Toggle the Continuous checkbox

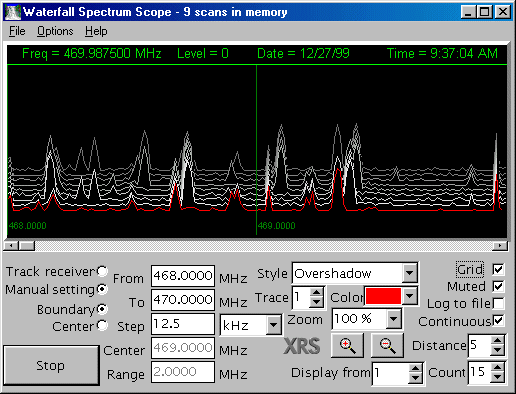[x=498, y=321]
